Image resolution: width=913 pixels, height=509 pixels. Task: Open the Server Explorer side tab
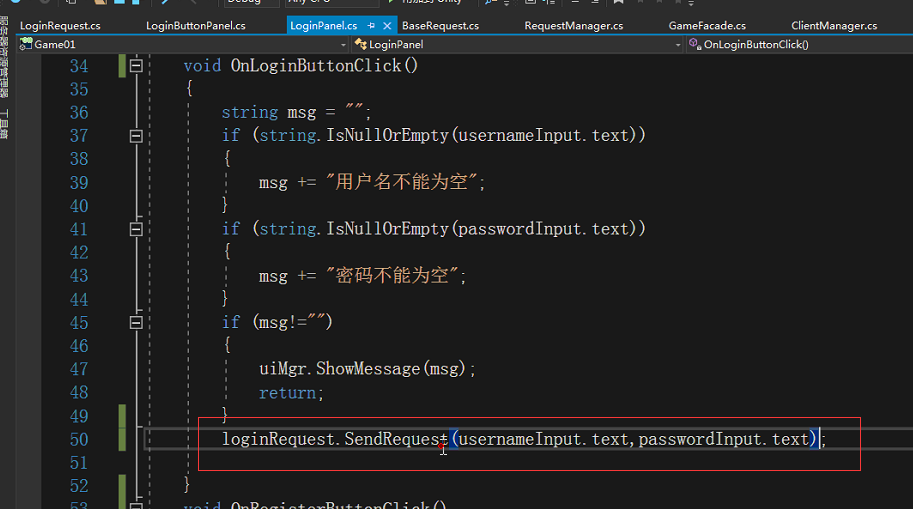(x=4, y=57)
